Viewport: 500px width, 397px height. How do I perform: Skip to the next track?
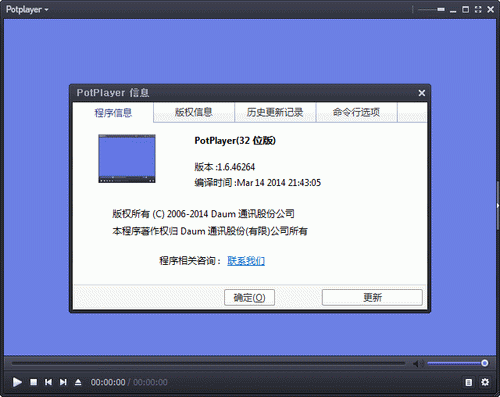click(x=63, y=382)
